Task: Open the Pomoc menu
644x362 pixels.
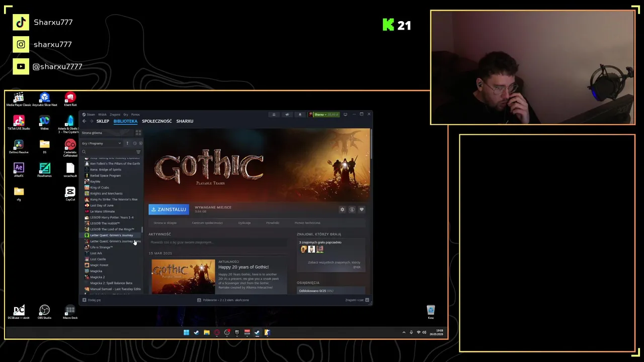Action: (x=135, y=115)
